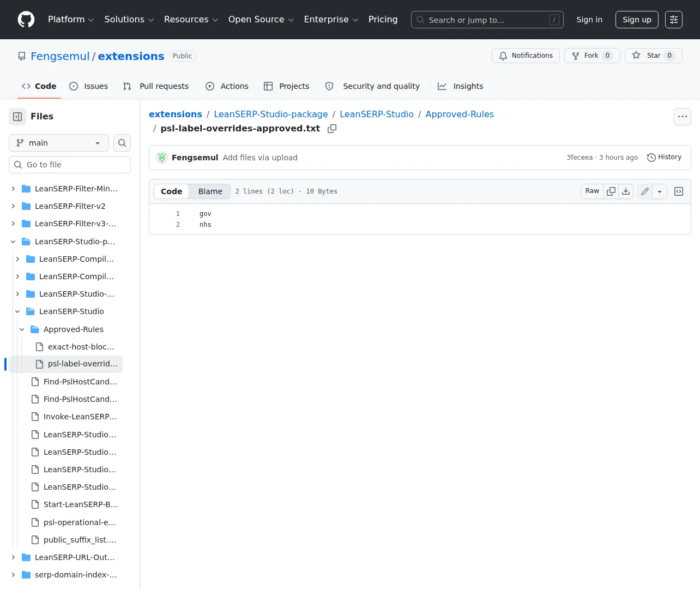Click the Pricing link
700x590 pixels.
point(383,20)
